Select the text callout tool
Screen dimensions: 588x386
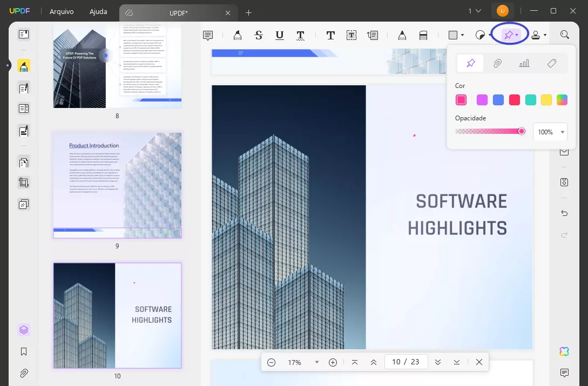373,35
